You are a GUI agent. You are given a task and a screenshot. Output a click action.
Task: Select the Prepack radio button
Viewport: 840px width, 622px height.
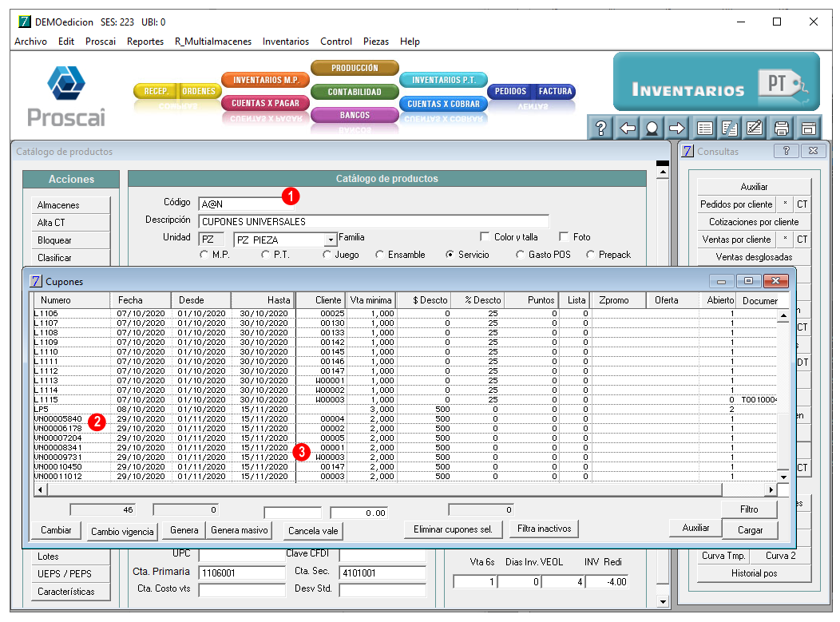tap(590, 255)
